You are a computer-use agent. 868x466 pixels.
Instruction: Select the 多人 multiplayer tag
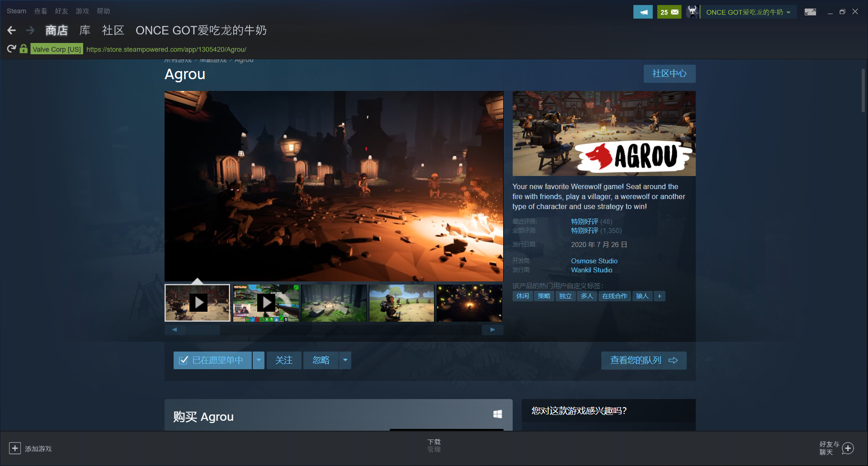coord(587,296)
